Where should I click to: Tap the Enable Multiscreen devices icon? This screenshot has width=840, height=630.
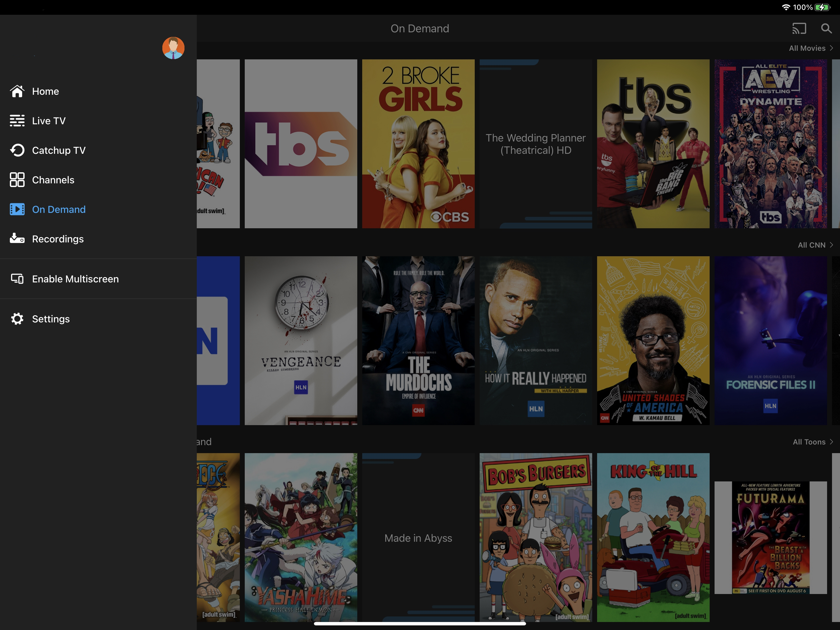coord(17,279)
